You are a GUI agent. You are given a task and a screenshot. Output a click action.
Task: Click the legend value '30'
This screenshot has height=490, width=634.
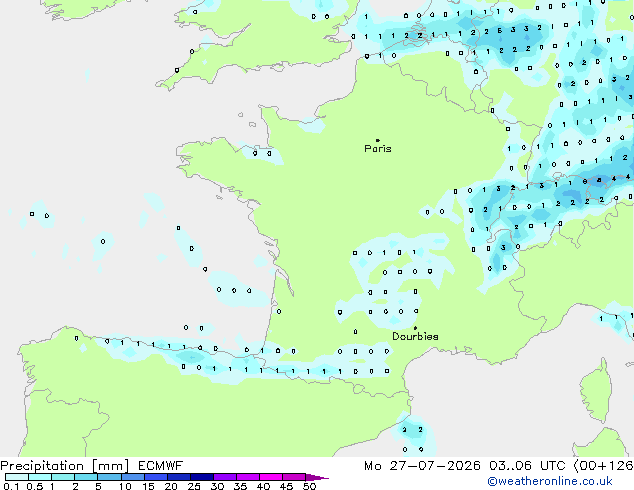coord(217,486)
